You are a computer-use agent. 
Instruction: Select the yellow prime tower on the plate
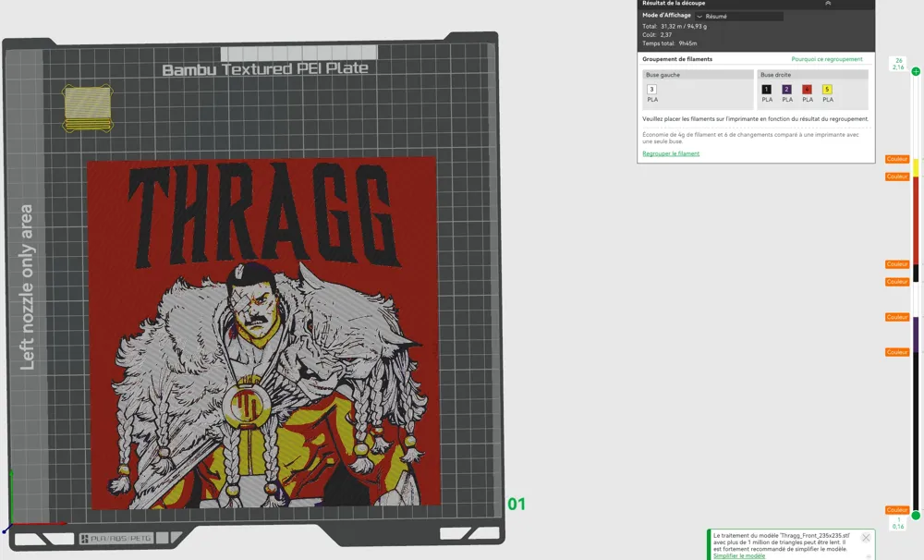pyautogui.click(x=87, y=108)
